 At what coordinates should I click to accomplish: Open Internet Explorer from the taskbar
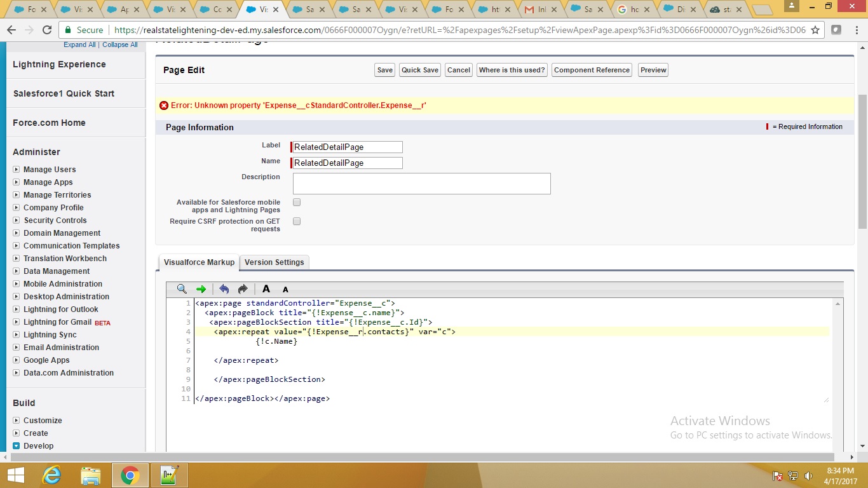click(51, 475)
